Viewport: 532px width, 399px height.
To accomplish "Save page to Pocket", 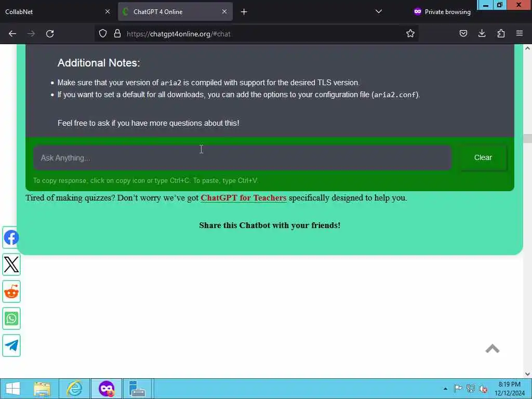I will pos(463,34).
